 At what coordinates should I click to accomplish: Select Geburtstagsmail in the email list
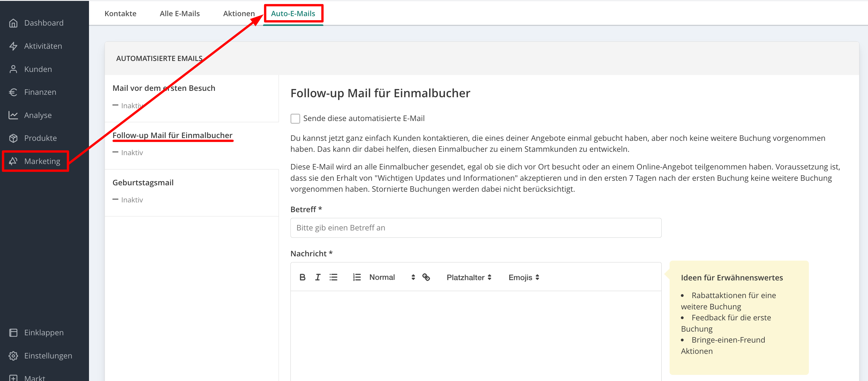[x=143, y=183]
